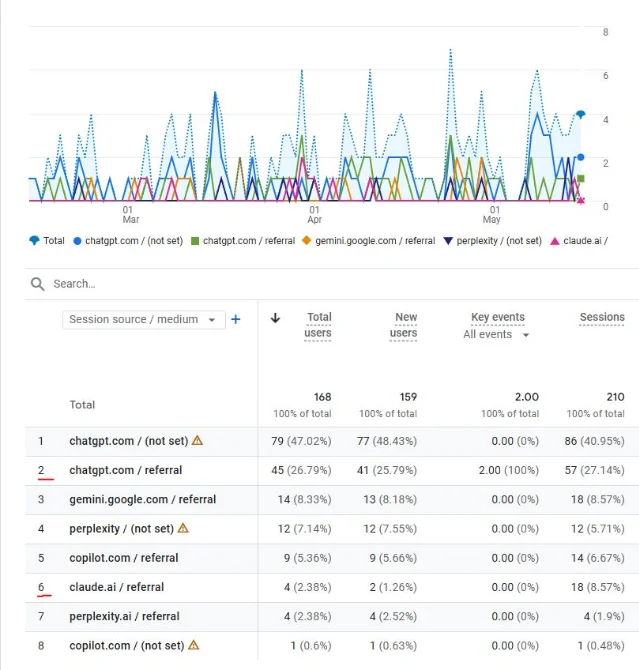Click 1 (0.48%) sessions cell
639x670 pixels.
click(601, 645)
